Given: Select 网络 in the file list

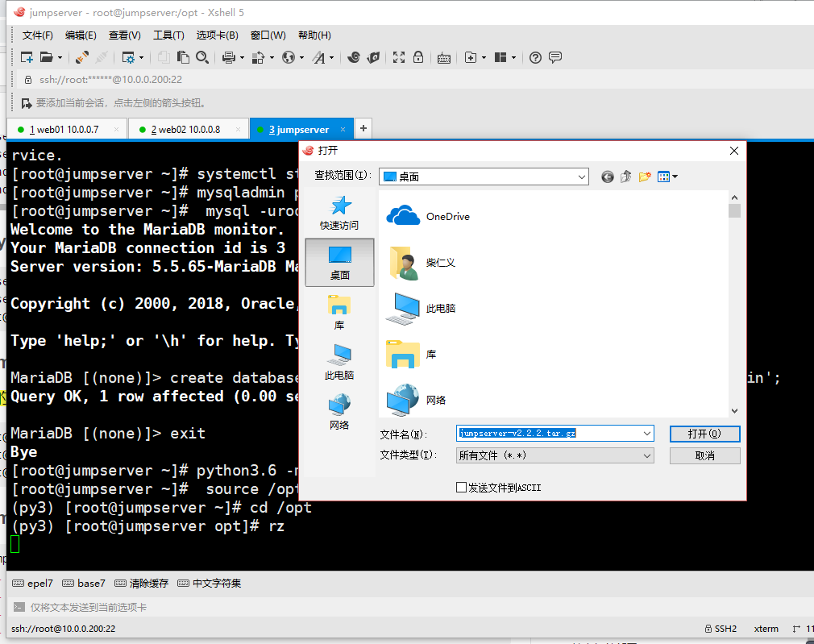Looking at the screenshot, I should pos(417,400).
